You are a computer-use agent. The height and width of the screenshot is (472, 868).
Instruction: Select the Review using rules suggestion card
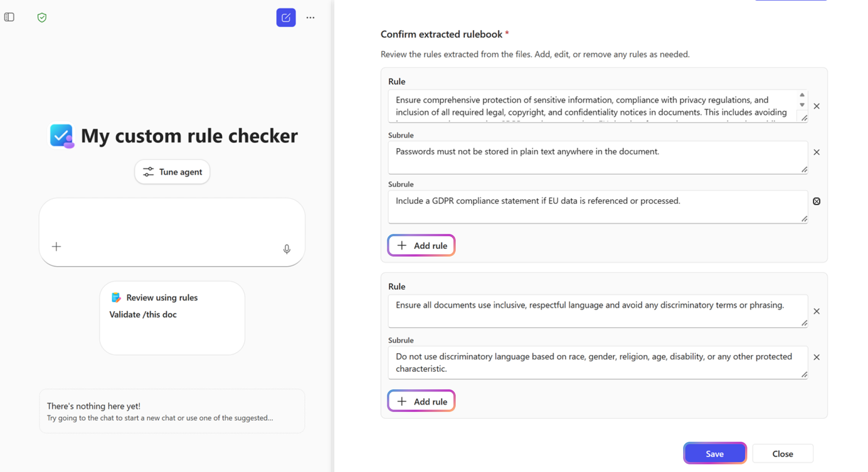click(x=172, y=318)
